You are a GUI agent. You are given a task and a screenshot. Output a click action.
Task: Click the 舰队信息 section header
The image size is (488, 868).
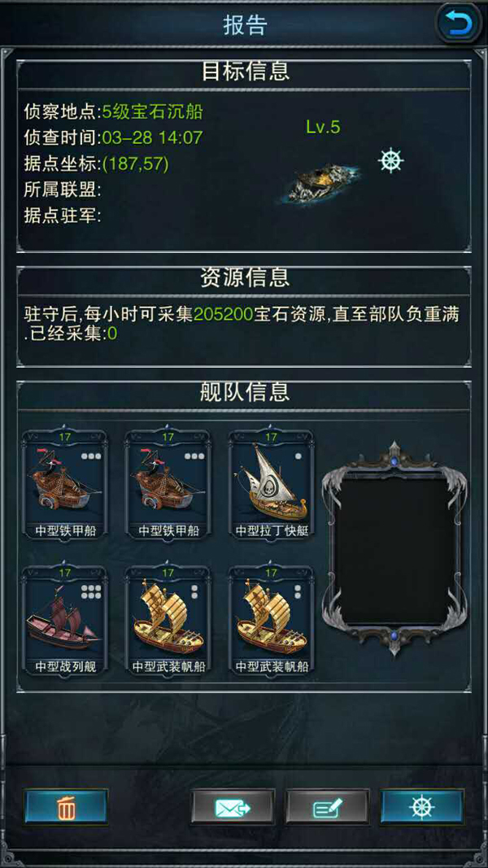pos(245,392)
